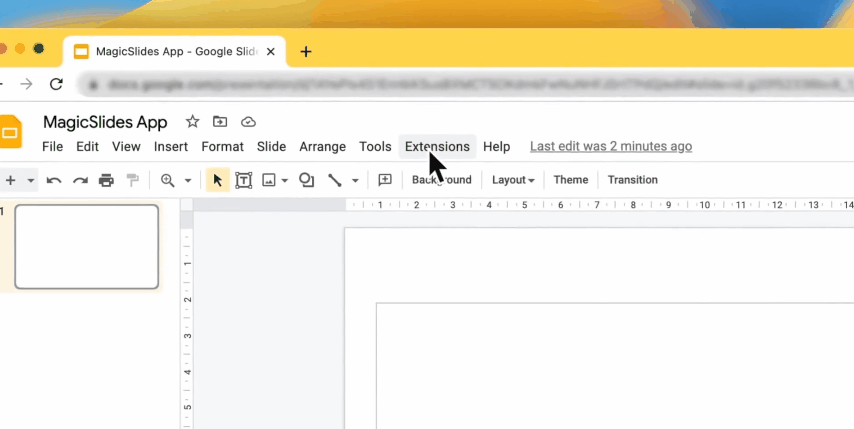Screen dimensions: 854x429
Task: Select the Line tool
Action: click(x=335, y=180)
